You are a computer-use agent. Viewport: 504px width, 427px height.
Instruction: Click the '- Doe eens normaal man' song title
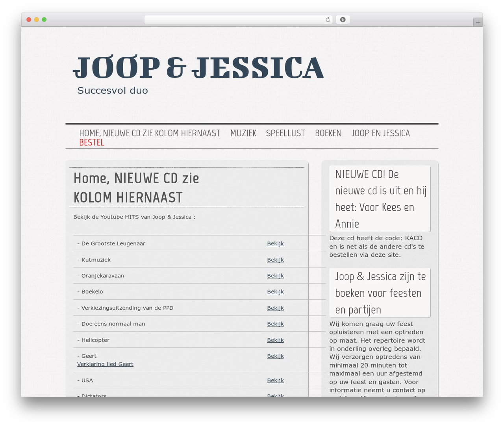(111, 324)
